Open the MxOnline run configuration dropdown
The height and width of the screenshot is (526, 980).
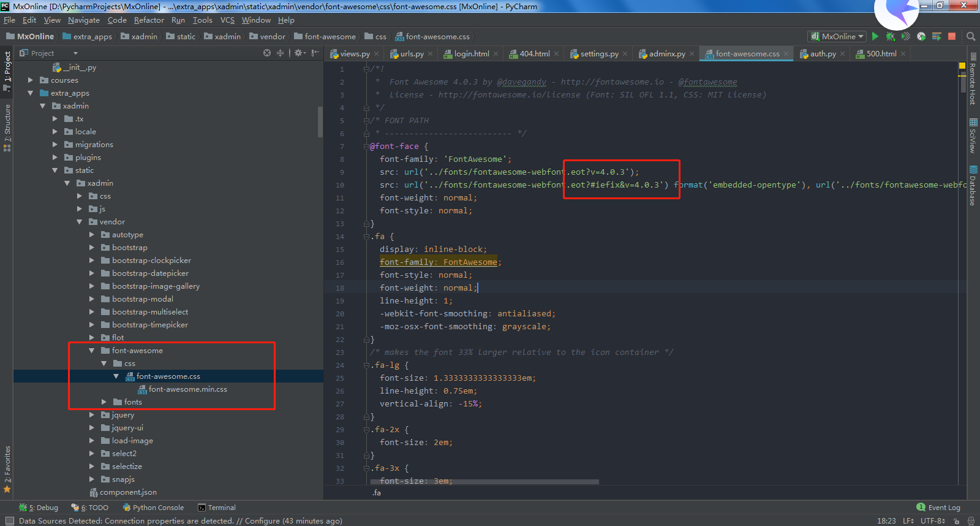(x=837, y=36)
